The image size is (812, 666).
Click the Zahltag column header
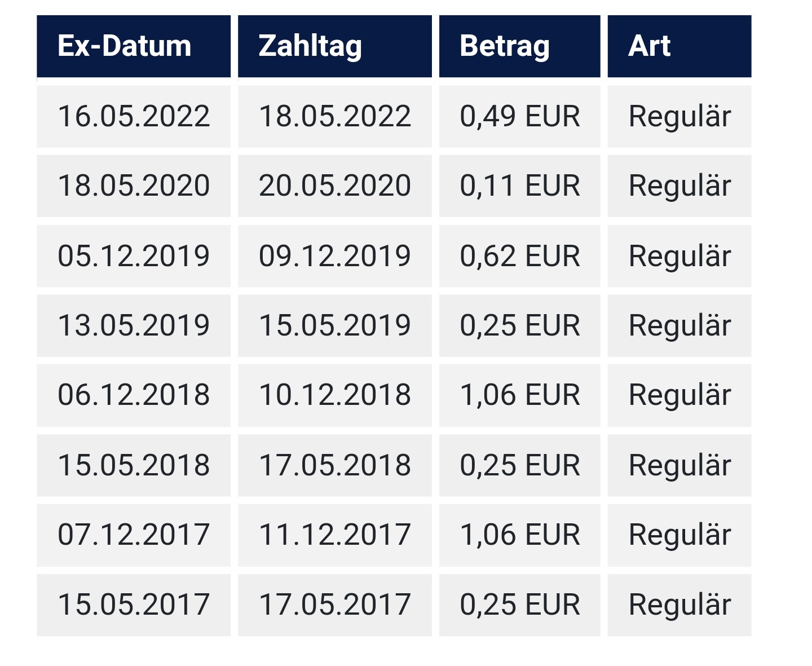[x=334, y=46]
